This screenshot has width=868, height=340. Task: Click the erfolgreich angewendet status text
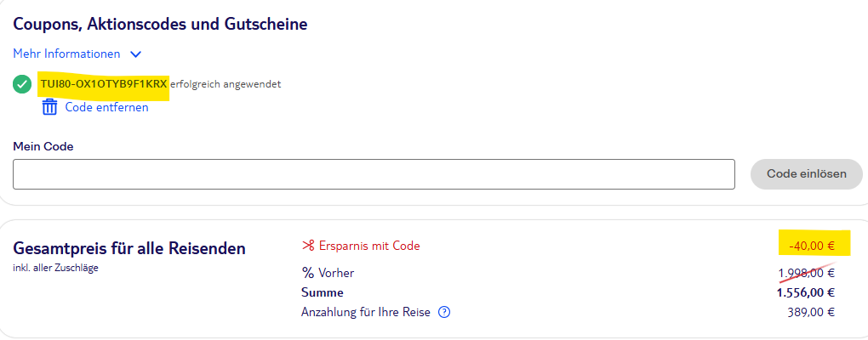coord(226,84)
